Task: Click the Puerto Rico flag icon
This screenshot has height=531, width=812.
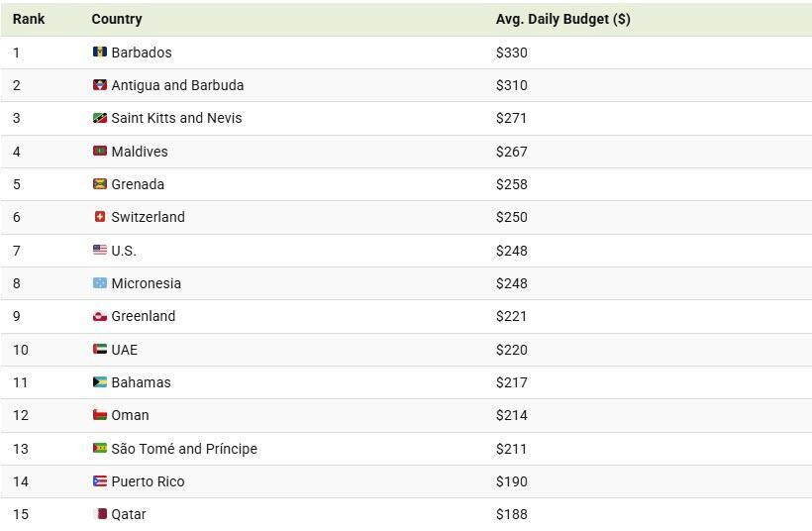Action: [x=99, y=481]
